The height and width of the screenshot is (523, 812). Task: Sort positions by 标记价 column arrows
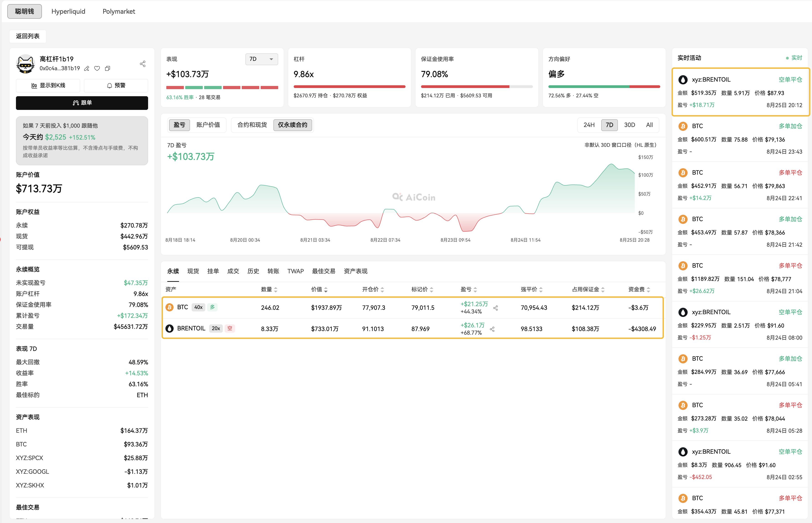pos(432,290)
